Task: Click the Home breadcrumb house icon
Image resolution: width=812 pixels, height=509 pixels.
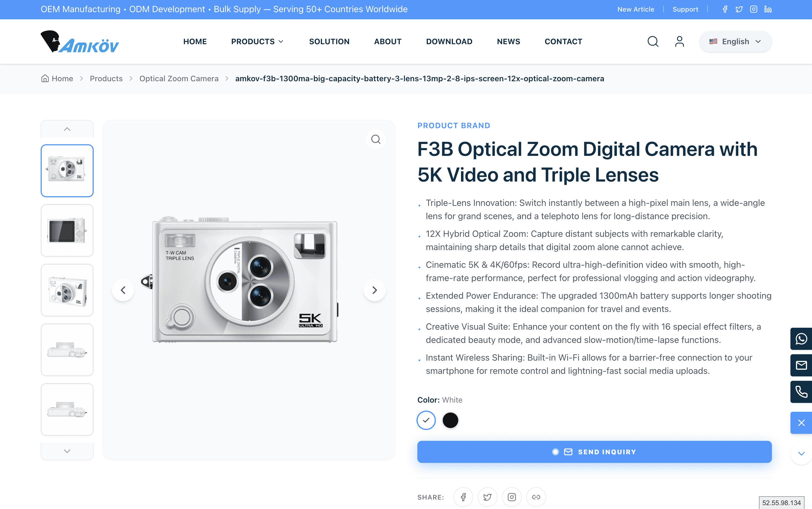Action: [45, 78]
